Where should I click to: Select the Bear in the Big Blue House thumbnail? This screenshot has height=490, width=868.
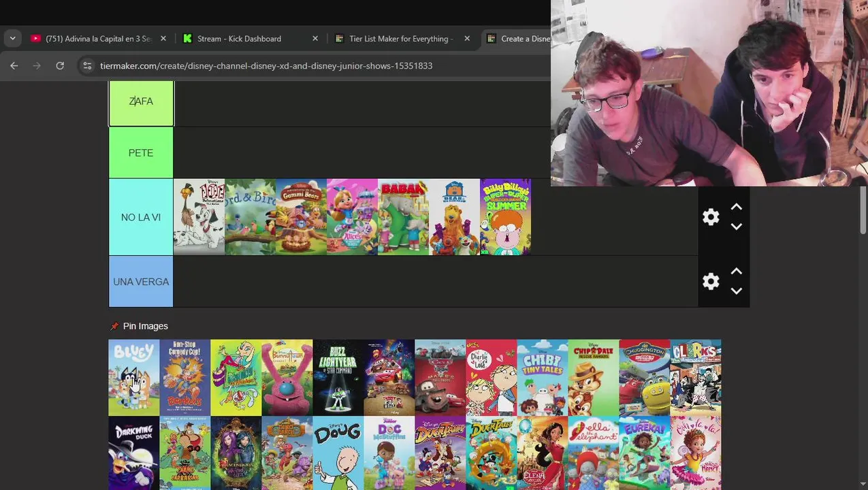point(454,217)
